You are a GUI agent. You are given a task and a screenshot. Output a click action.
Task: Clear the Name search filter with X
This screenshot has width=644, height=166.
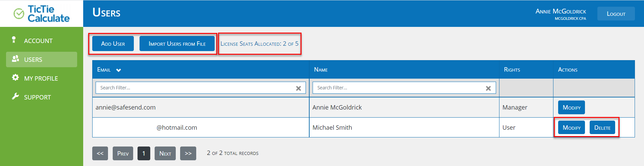(488, 88)
